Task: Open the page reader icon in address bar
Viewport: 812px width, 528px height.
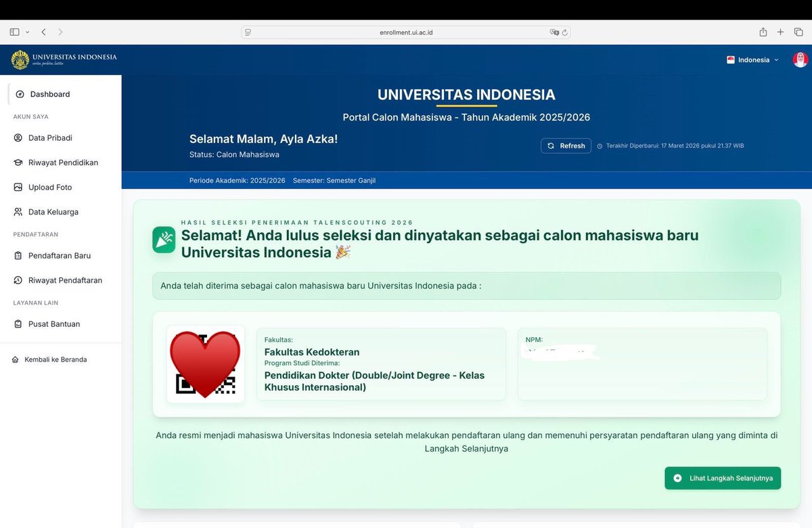Action: (x=248, y=32)
